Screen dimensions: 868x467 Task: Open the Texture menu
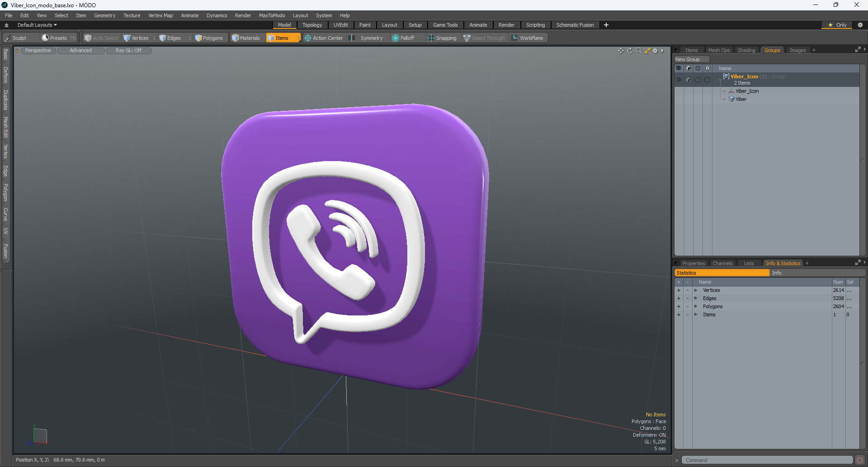(x=132, y=15)
